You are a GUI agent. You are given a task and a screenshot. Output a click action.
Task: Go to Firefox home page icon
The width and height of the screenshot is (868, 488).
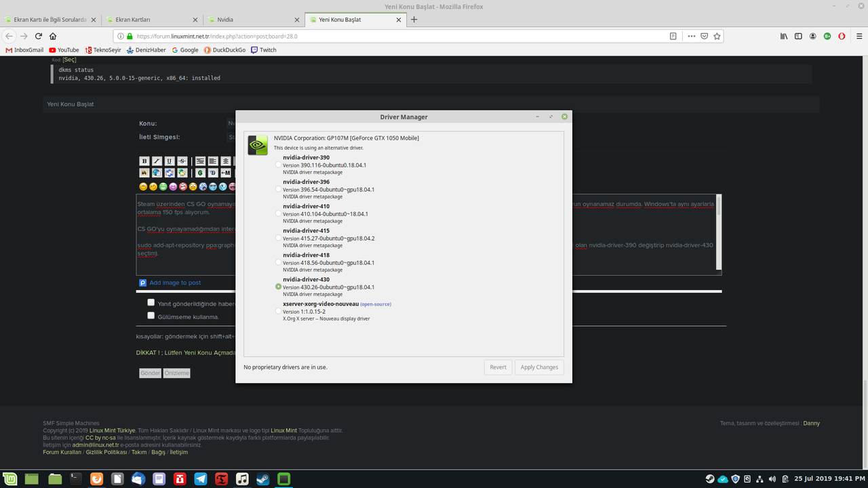click(x=53, y=36)
